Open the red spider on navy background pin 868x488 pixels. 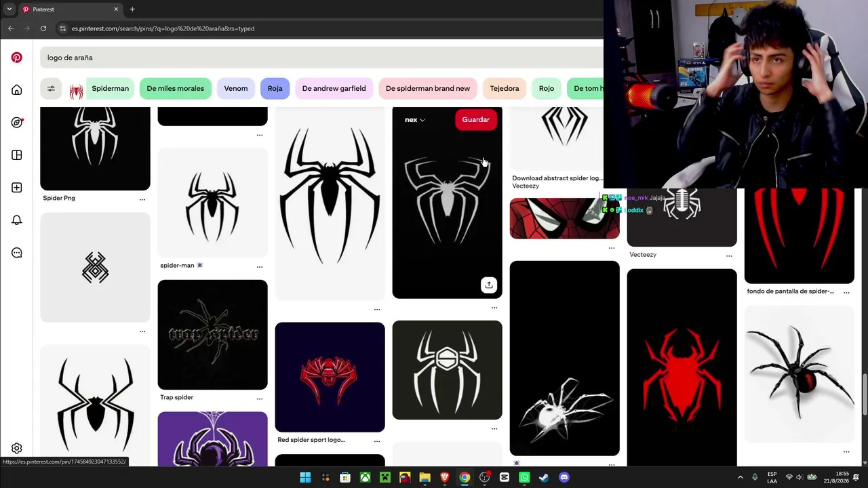coord(330,377)
